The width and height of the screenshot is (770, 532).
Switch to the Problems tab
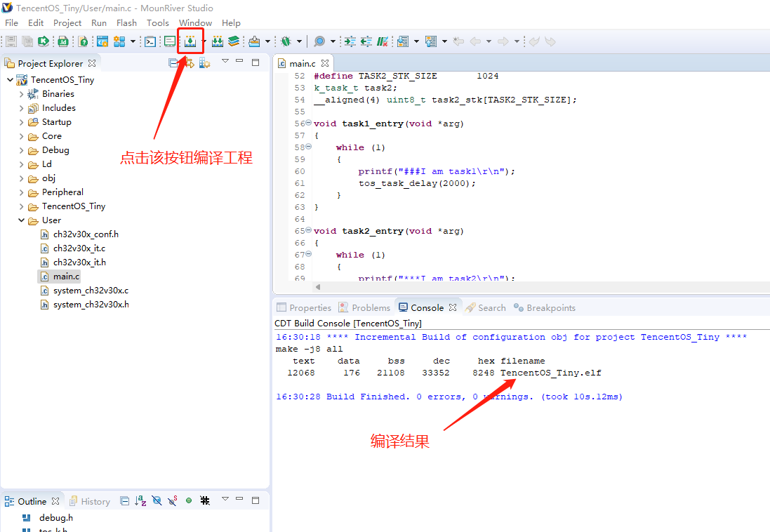pyautogui.click(x=365, y=308)
